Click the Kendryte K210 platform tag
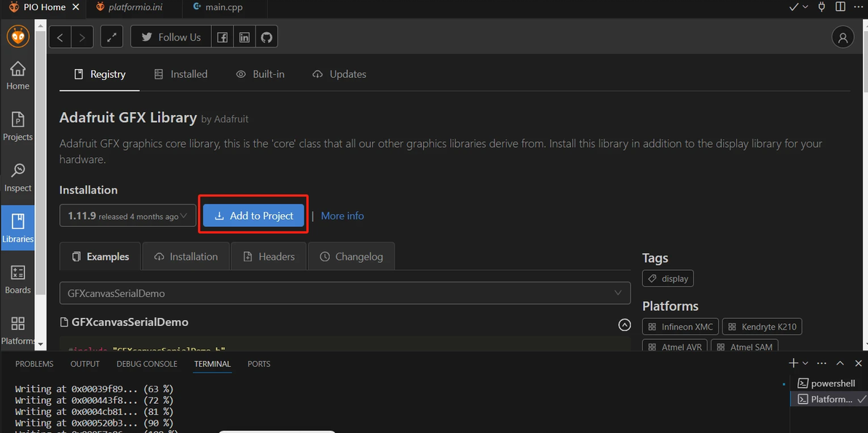The width and height of the screenshot is (868, 433). point(762,327)
